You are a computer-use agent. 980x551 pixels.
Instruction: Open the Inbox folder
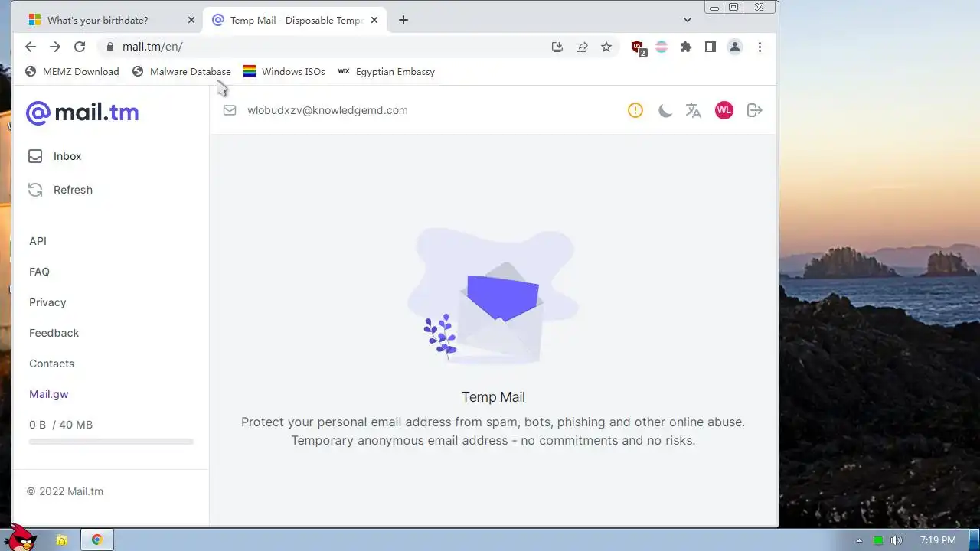(x=54, y=156)
